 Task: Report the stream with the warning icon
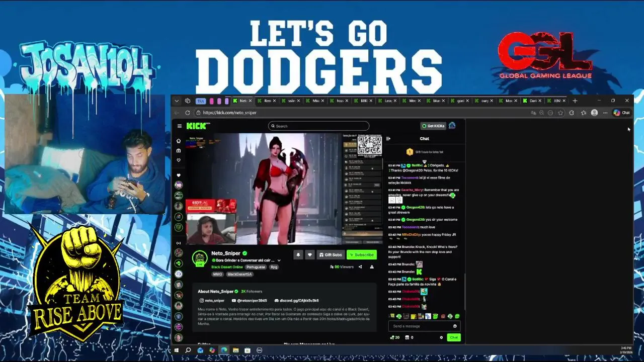[372, 267]
